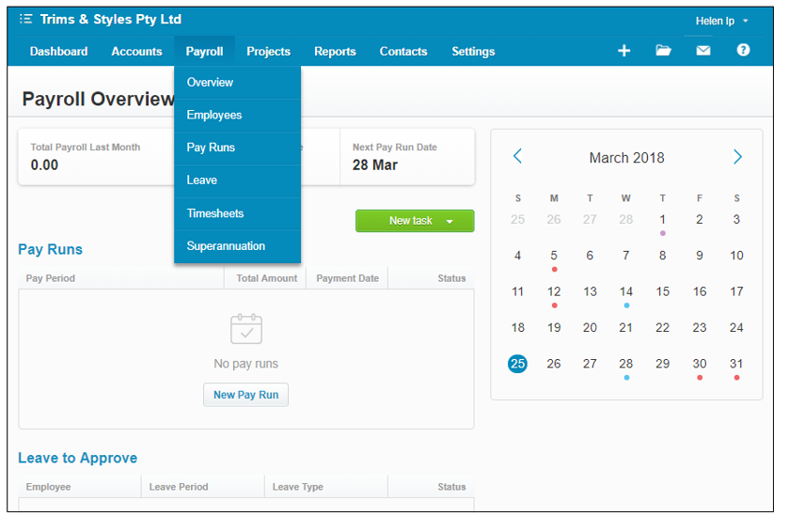Select Leave in Payroll dropdown

pos(238,180)
